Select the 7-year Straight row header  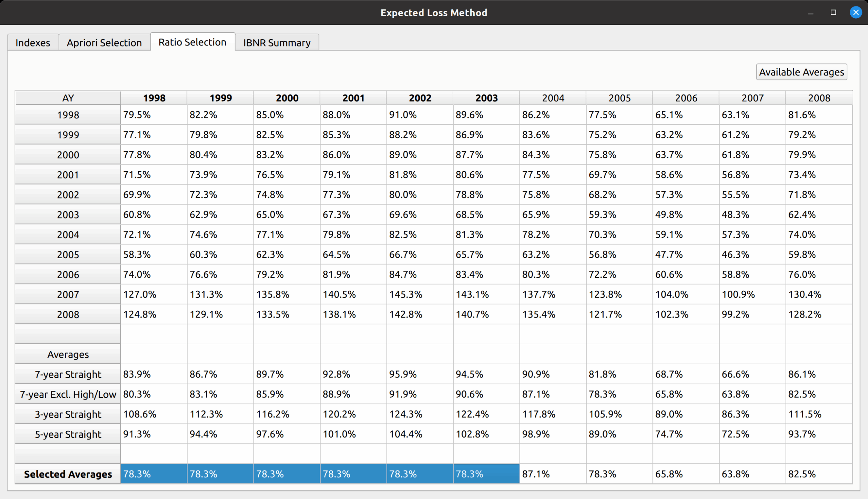point(68,374)
